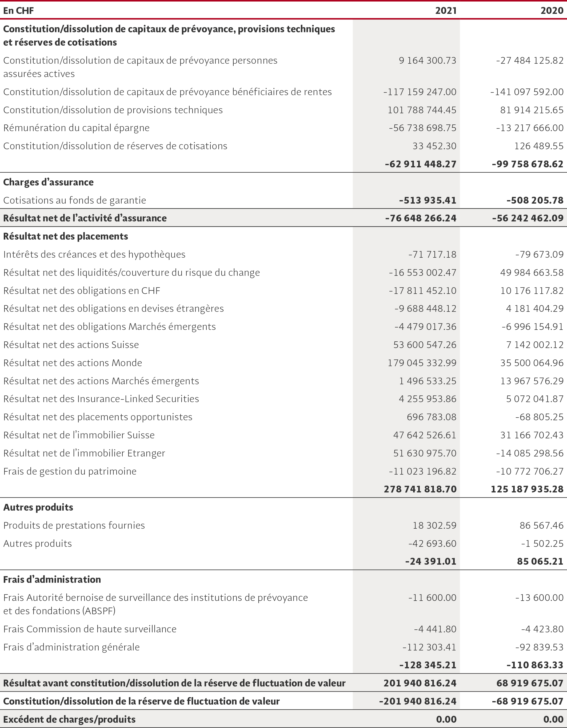Select the 'En CHF' header label
Screen dimensions: 567x728
(x=18, y=11)
